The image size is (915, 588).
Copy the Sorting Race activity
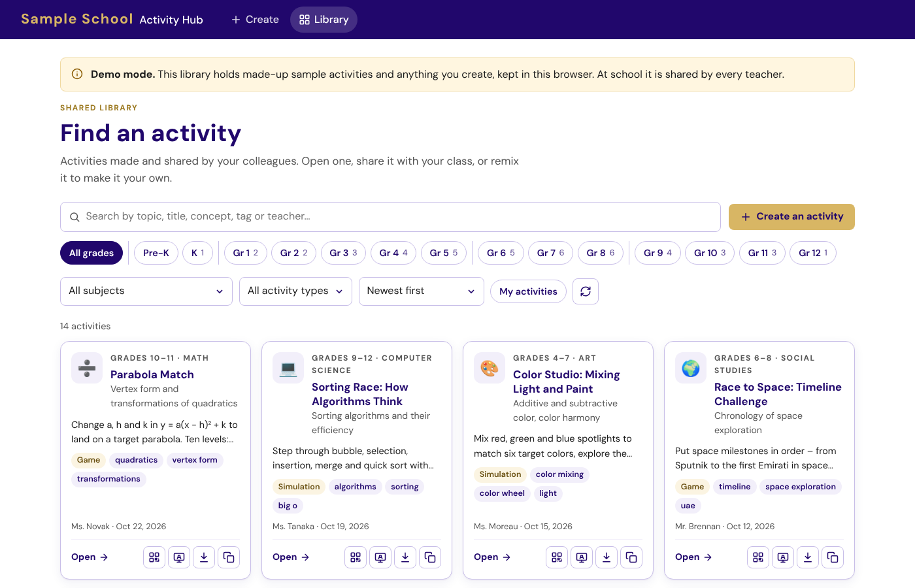(x=430, y=557)
